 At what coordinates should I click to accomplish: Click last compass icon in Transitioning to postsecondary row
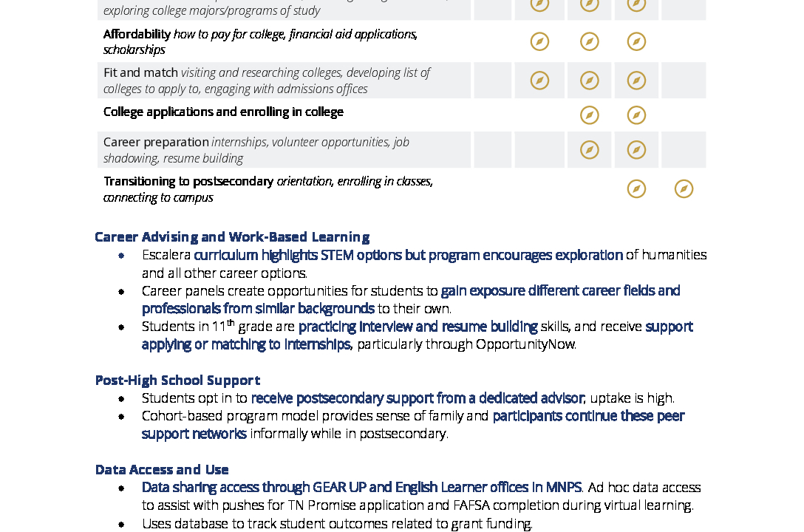pos(684,189)
